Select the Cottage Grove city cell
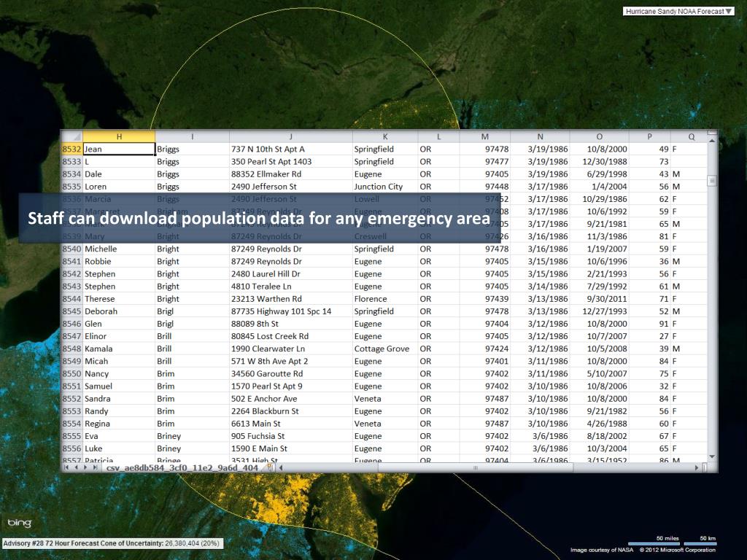This screenshot has height=560, width=747. [x=385, y=349]
